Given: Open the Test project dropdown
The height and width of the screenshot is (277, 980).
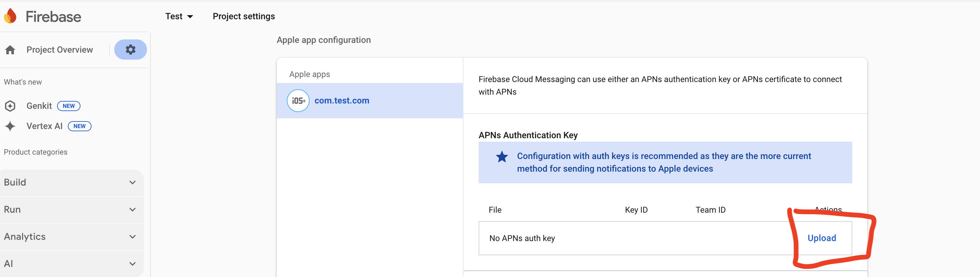Looking at the screenshot, I should point(179,16).
